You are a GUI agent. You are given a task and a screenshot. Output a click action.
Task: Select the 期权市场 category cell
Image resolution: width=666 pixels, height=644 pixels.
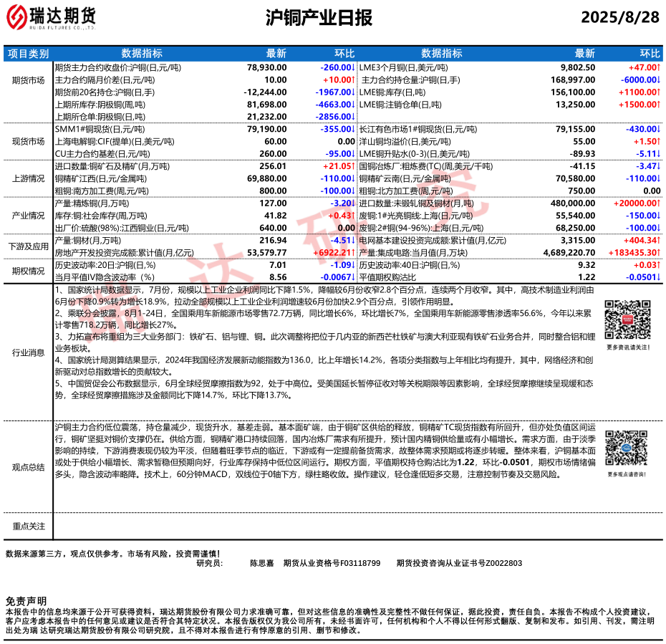coord(28,271)
